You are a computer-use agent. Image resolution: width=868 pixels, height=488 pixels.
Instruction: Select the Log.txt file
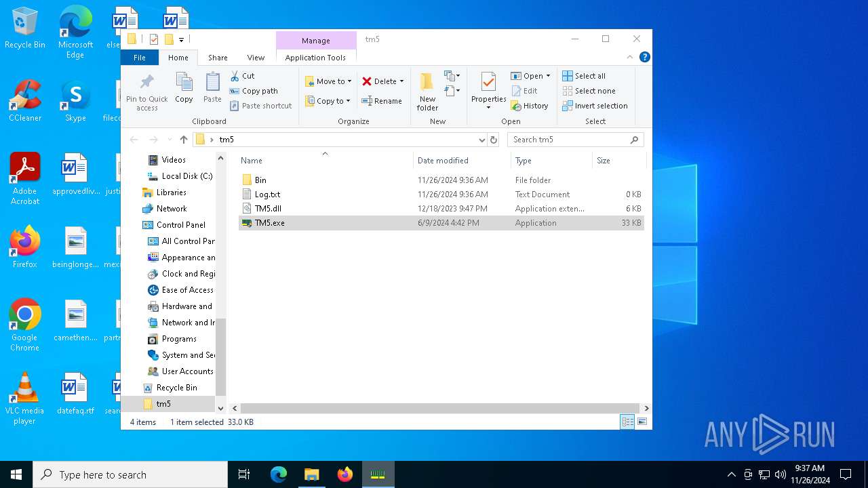(x=441, y=195)
